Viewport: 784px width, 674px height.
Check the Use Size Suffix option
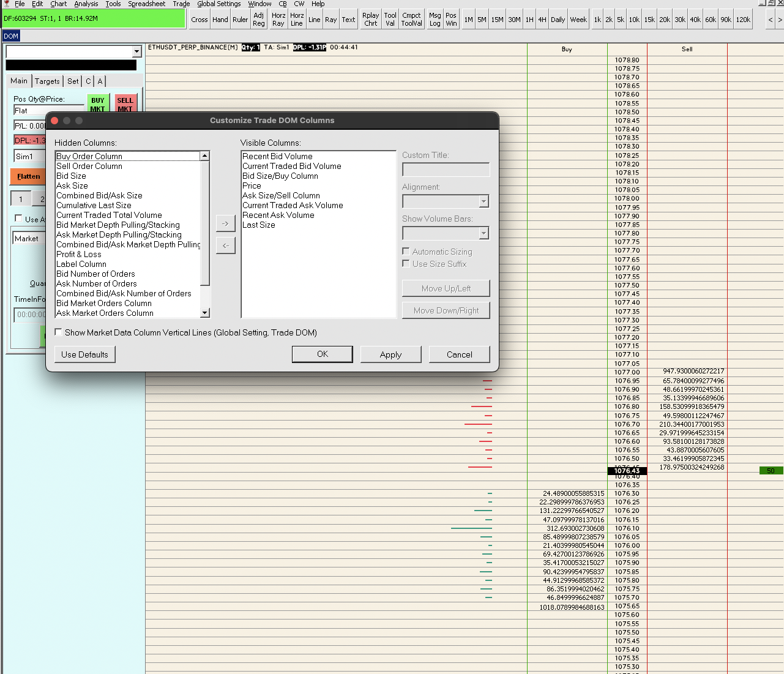click(x=406, y=264)
